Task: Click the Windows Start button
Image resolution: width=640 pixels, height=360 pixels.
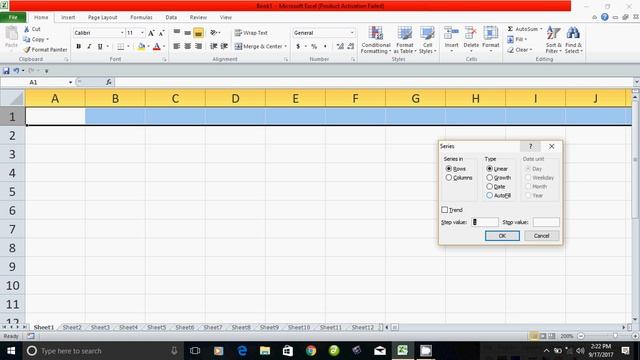Action: [11, 351]
